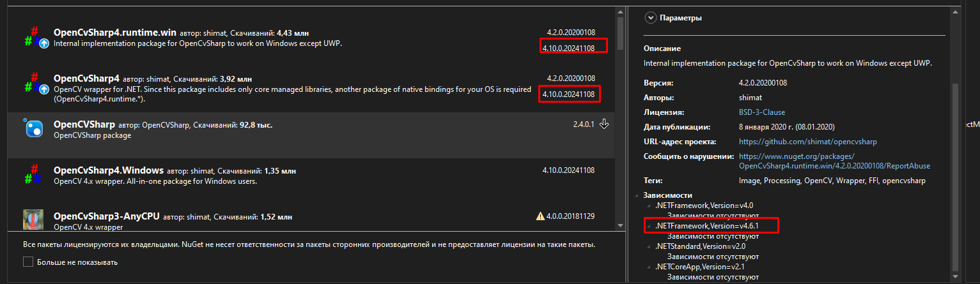Click download arrow for OpenCVSharp 2.4.0.1
980x284 pixels.
tap(604, 124)
